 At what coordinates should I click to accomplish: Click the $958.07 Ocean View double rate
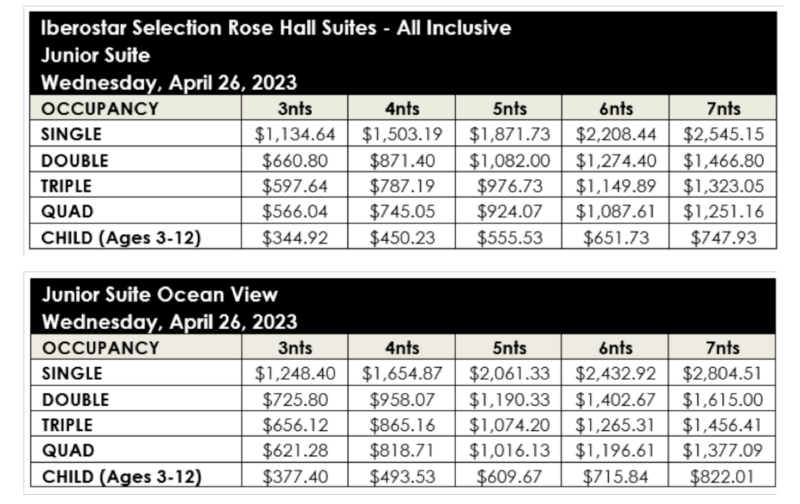pyautogui.click(x=400, y=399)
